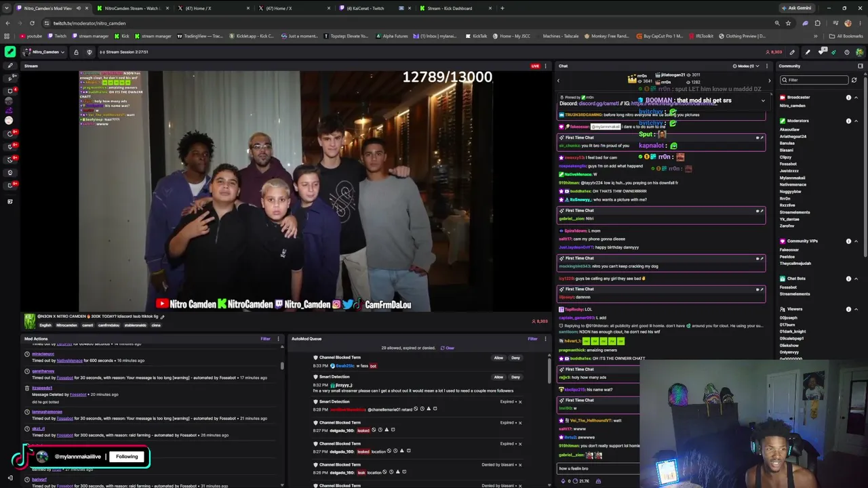The image size is (868, 488).
Task: Open the notifications icon with badge 4
Action: pos(821,52)
